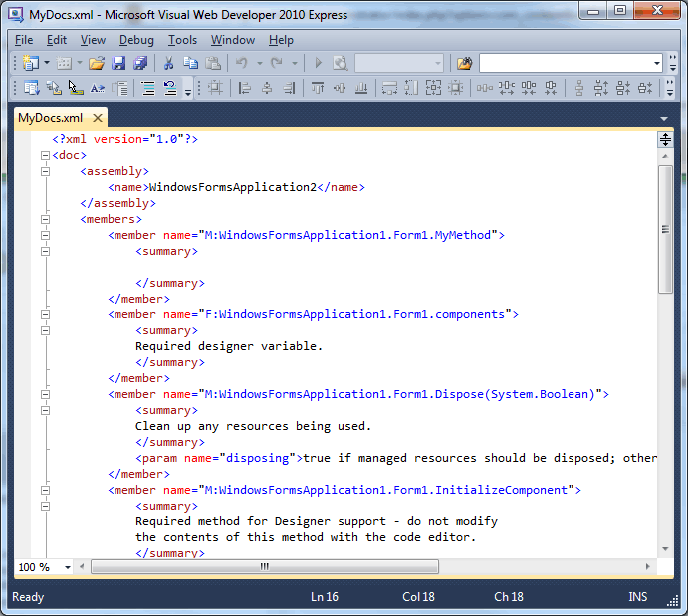Open the 100 % zoom dropdown
This screenshot has width=688, height=616.
point(67,567)
